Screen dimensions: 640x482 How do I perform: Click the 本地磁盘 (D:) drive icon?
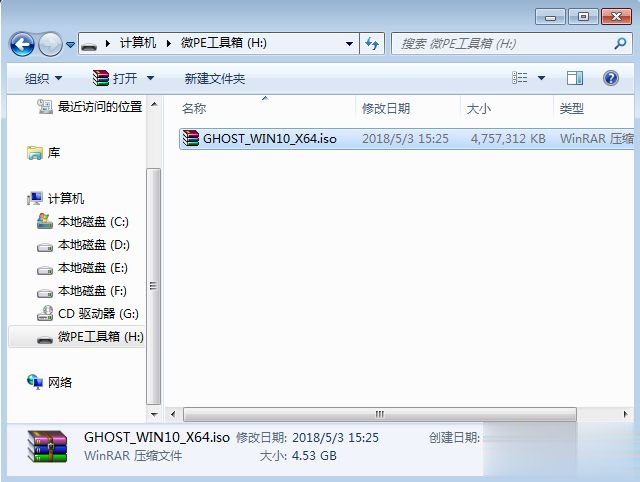click(x=45, y=247)
